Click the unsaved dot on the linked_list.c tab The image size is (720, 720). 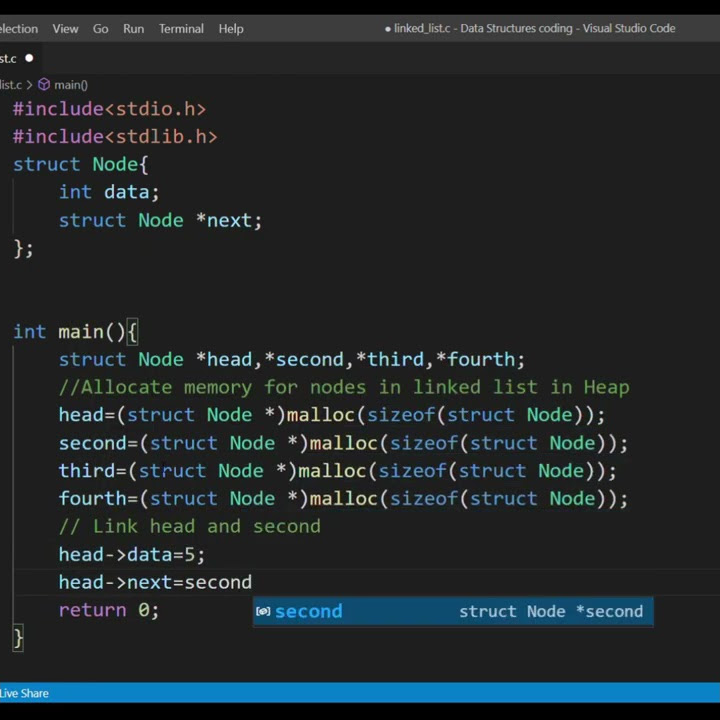click(x=29, y=58)
